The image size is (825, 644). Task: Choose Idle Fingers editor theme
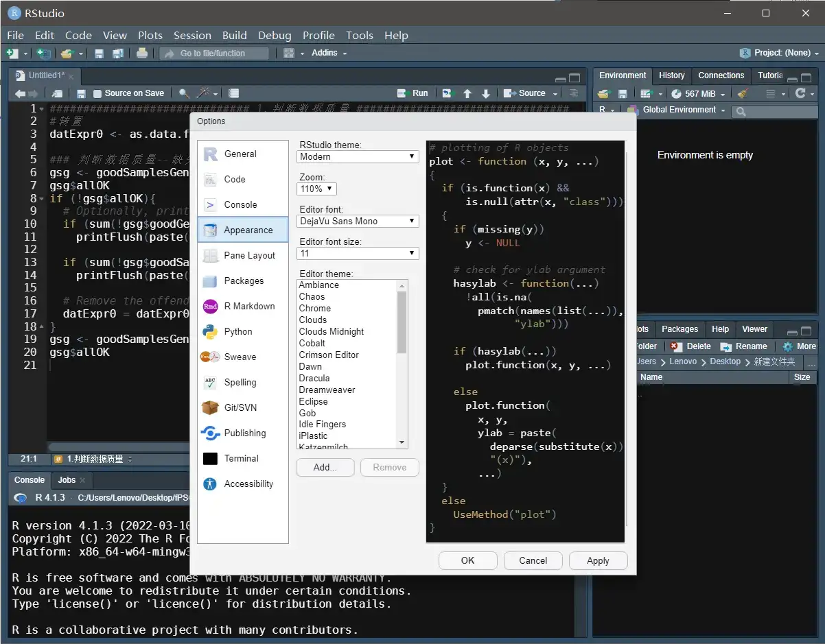pos(323,424)
